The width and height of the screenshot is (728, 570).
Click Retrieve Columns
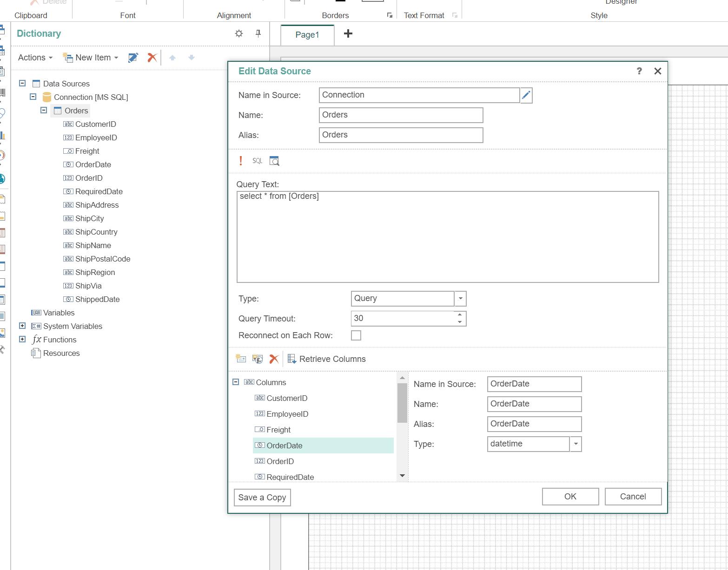click(327, 359)
